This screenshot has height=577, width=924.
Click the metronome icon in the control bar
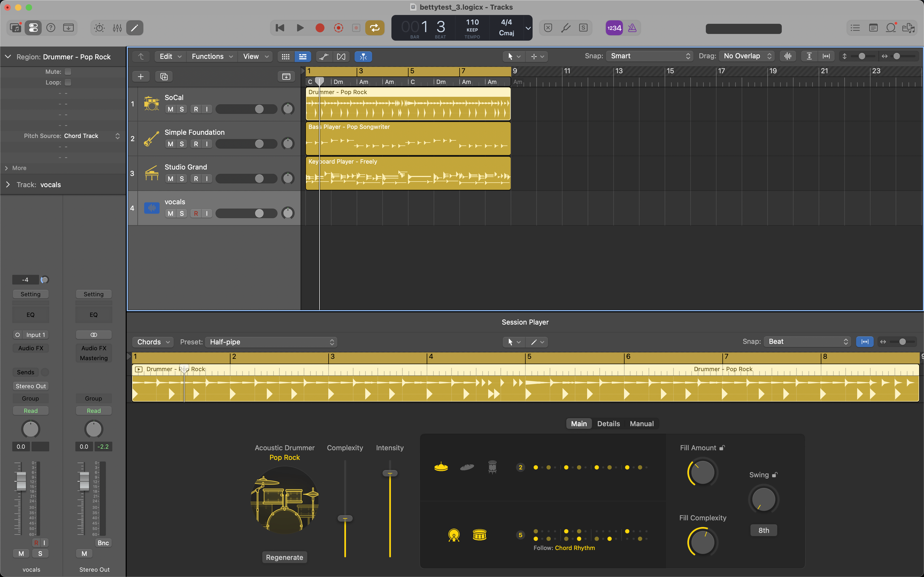(x=632, y=28)
